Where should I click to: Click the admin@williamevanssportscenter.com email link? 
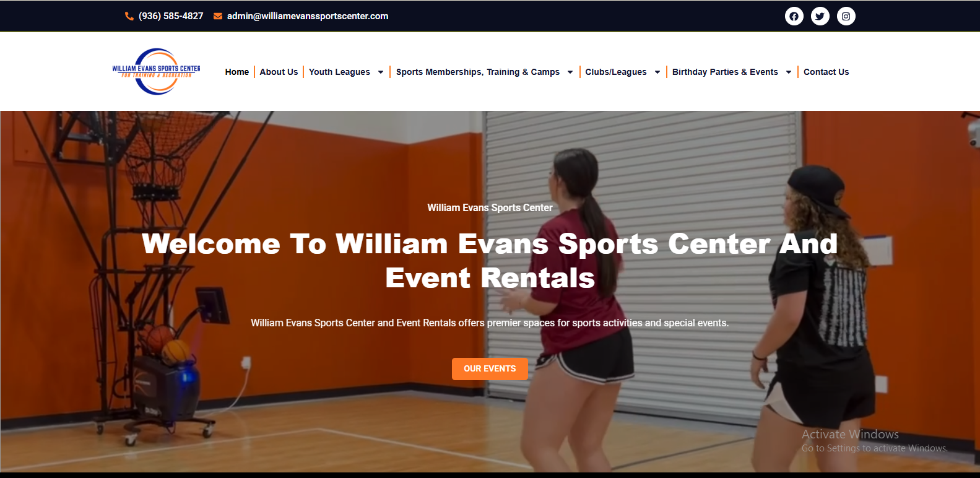(x=308, y=16)
